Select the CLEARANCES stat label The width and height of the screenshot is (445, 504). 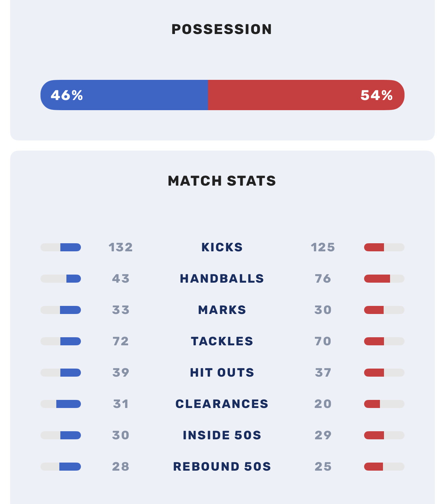222,404
